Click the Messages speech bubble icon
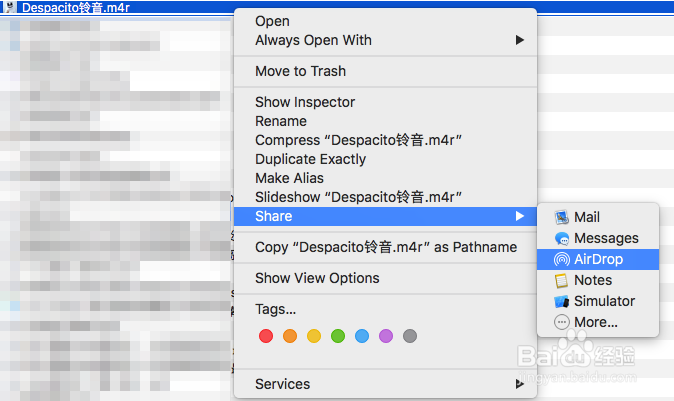 coord(562,239)
